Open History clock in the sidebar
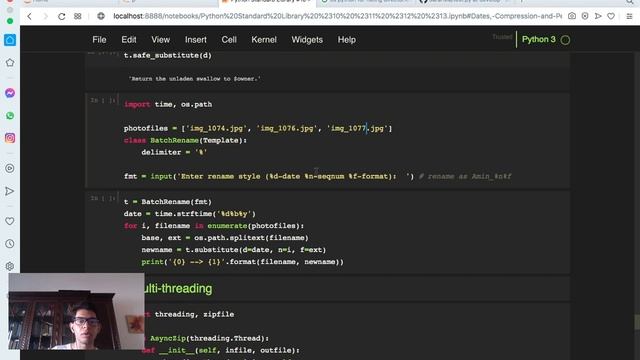 tap(10, 244)
